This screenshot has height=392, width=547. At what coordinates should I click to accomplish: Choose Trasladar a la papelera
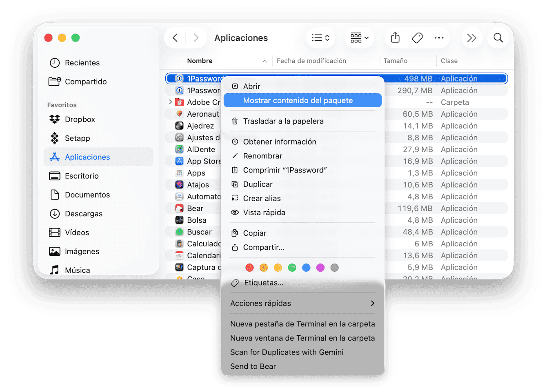click(302, 121)
